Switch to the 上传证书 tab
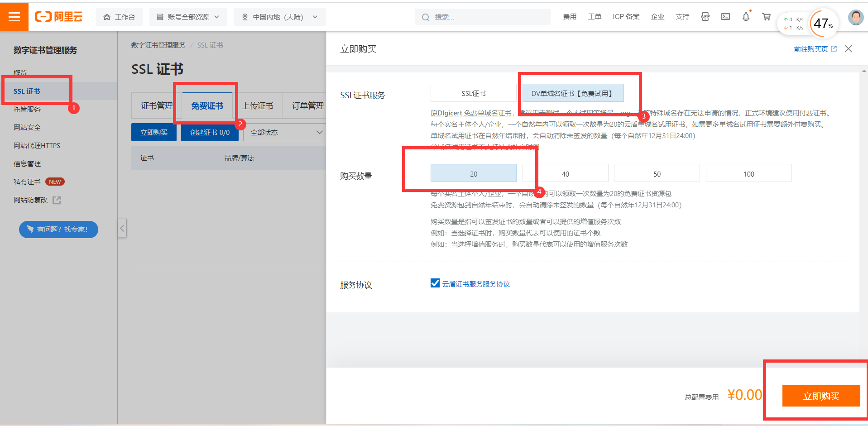Image resolution: width=868 pixels, height=426 pixels. point(258,105)
